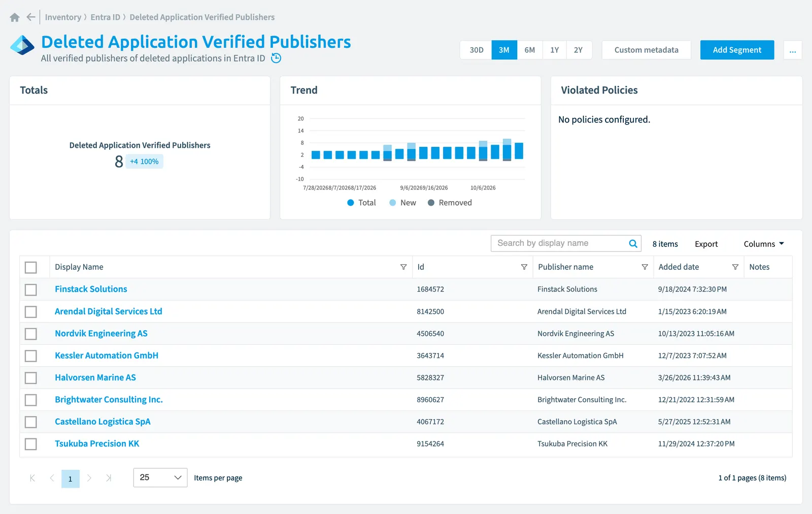The height and width of the screenshot is (514, 812).
Task: Open the Id column filter icon
Action: pos(524,267)
